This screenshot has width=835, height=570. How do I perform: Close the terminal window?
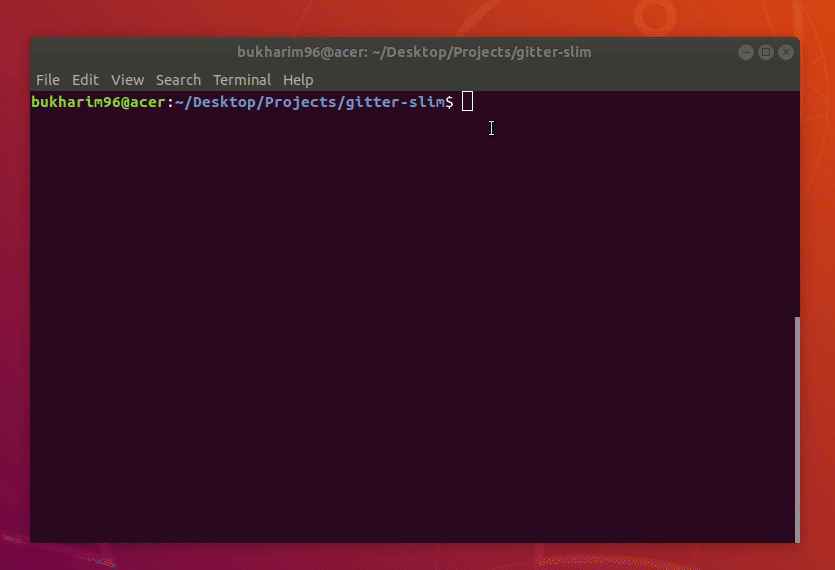[x=786, y=52]
